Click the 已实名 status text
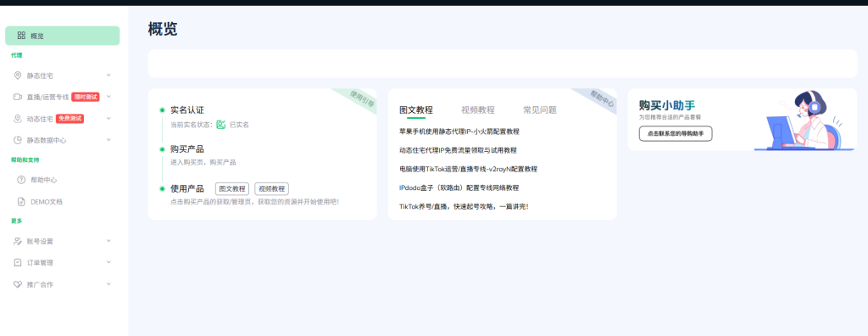The image size is (868, 336). point(239,125)
